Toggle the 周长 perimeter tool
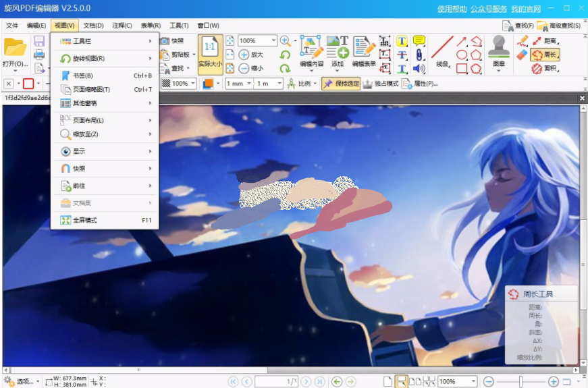The image size is (588, 388). click(545, 55)
